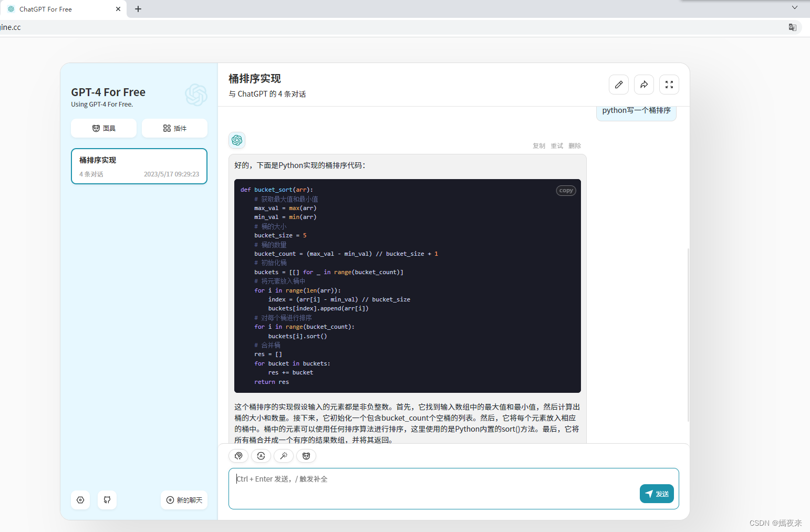Click the code comment '# 合并桶'

coord(267,345)
